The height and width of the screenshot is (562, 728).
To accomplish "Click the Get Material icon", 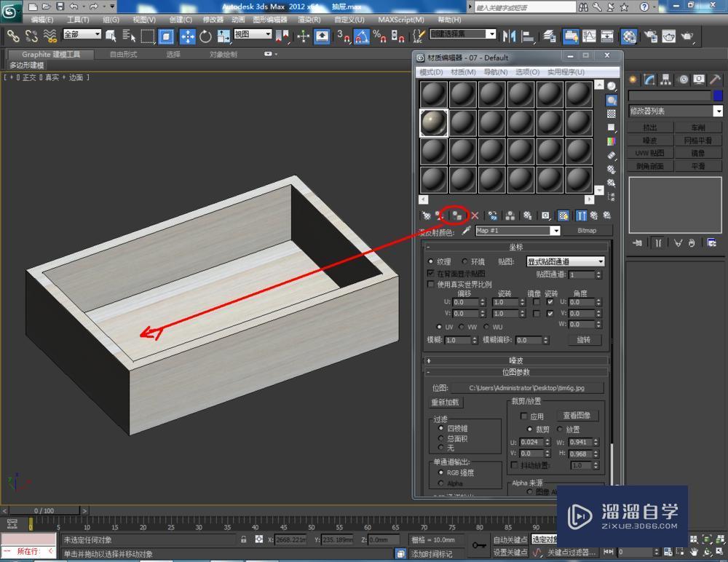I will tap(425, 216).
